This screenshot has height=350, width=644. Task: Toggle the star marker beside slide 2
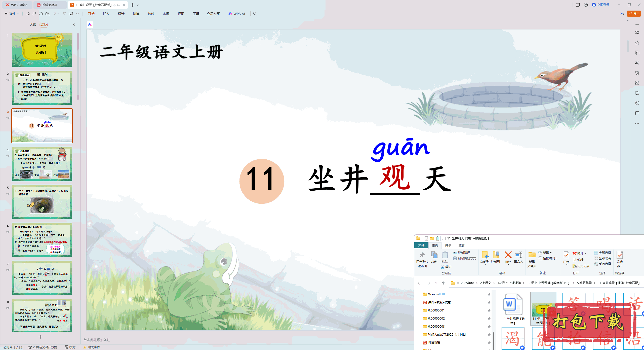point(8,80)
